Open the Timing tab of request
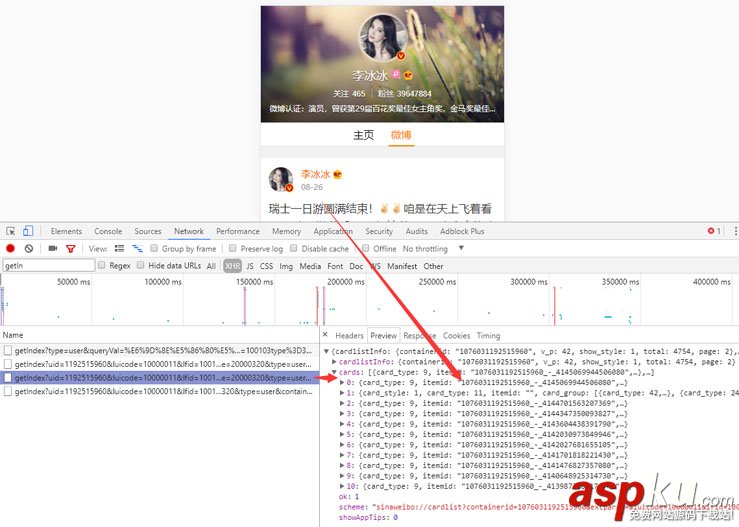Viewport: 739px width, 527px height. pos(488,336)
